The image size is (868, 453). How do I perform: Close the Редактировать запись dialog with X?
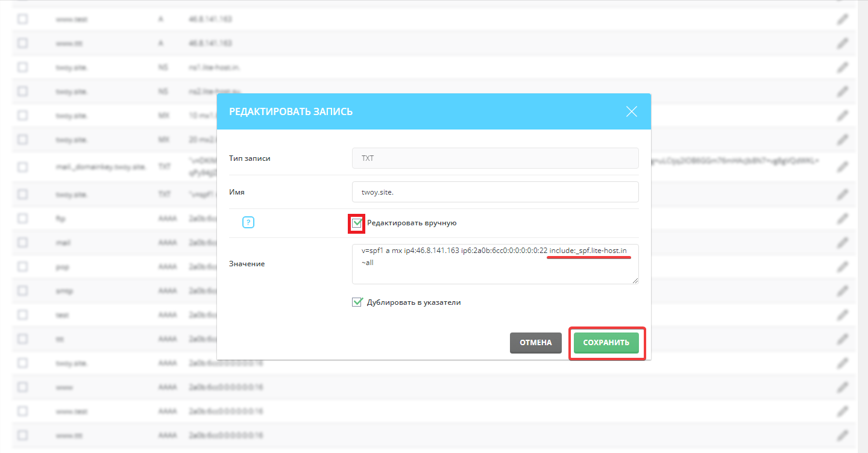click(x=632, y=111)
